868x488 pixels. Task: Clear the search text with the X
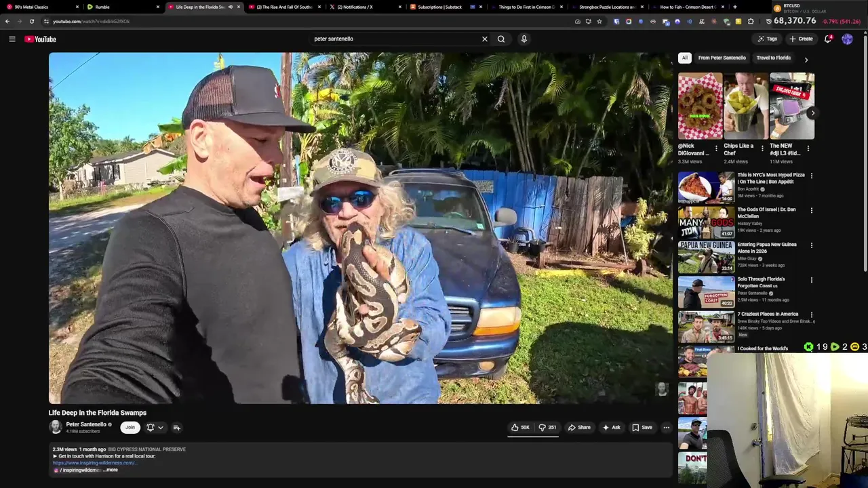(x=484, y=39)
